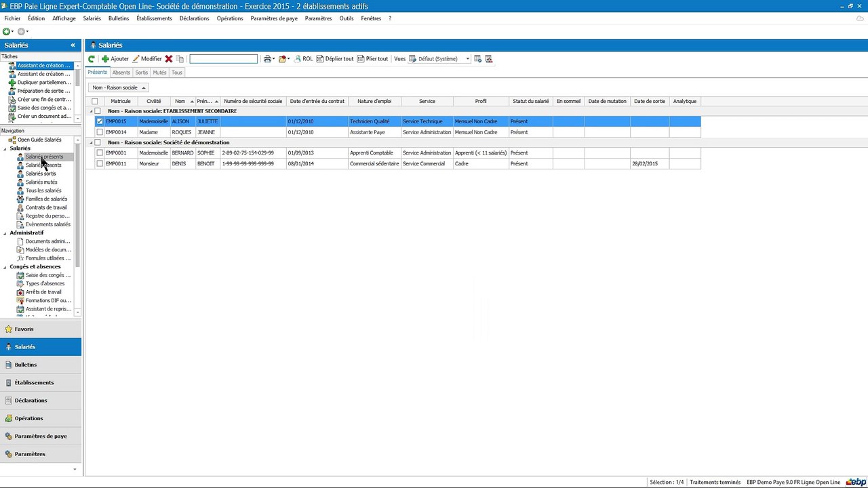
Task: Open Arrêts de travail
Action: click(43, 292)
